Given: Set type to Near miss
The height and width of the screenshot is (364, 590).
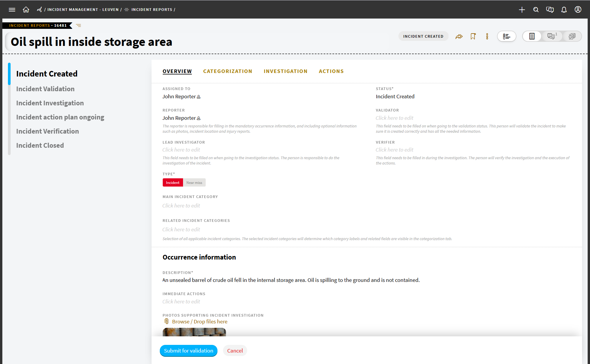Looking at the screenshot, I should pos(194,183).
